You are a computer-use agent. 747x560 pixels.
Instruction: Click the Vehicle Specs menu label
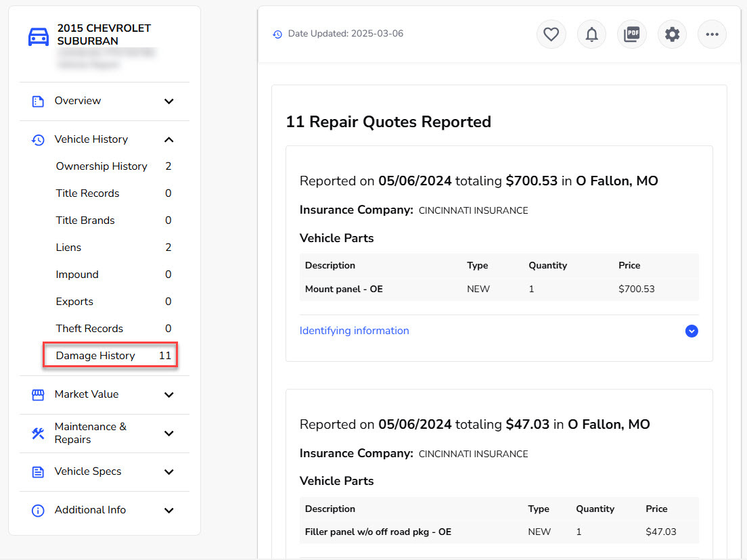pos(88,471)
